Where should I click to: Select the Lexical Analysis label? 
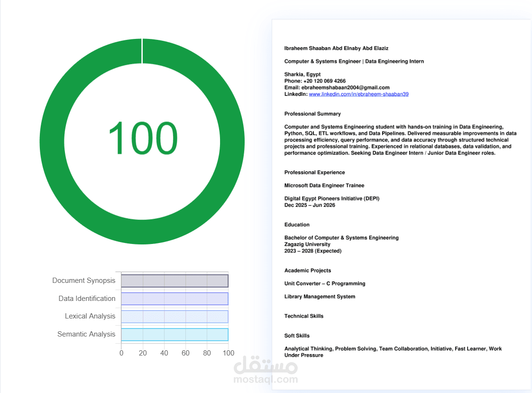click(x=90, y=316)
